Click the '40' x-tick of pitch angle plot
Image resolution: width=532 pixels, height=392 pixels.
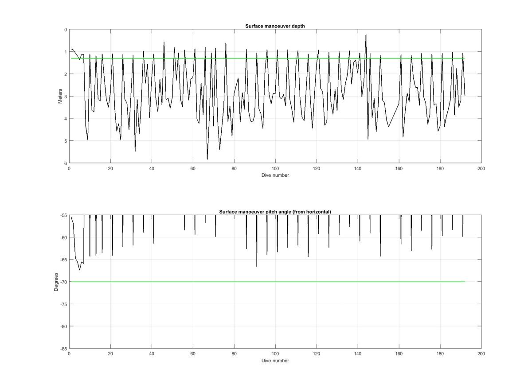[152, 354]
